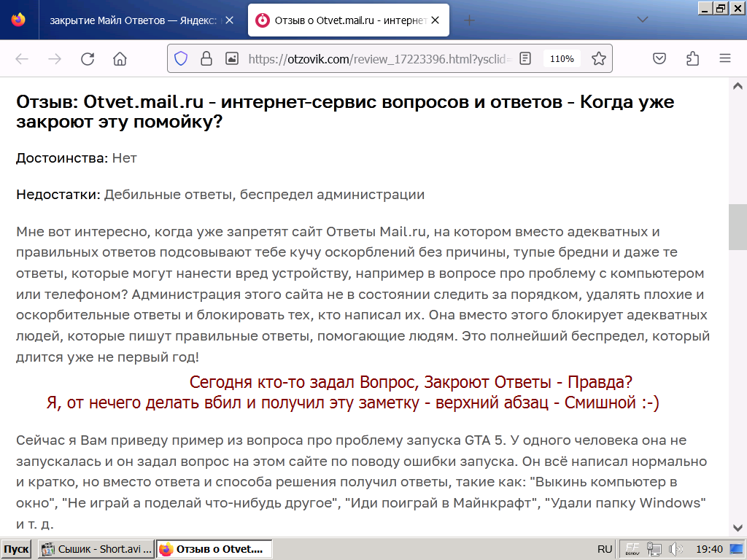This screenshot has width=747, height=560.
Task: Bookmark this page with the star
Action: point(599,58)
